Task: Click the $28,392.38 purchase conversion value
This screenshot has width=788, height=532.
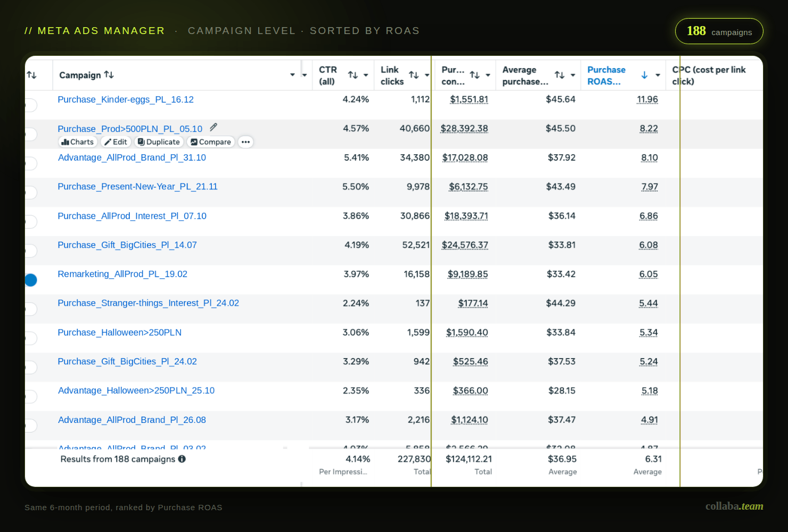Action: (464, 129)
